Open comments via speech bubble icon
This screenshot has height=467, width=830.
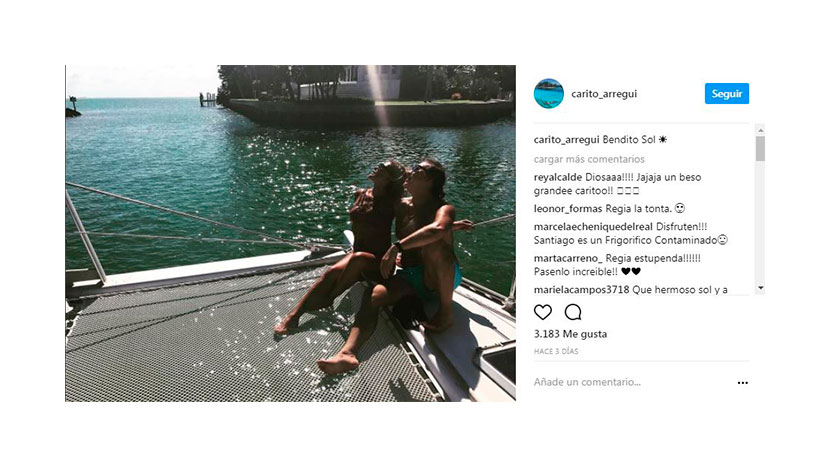pos(573,312)
